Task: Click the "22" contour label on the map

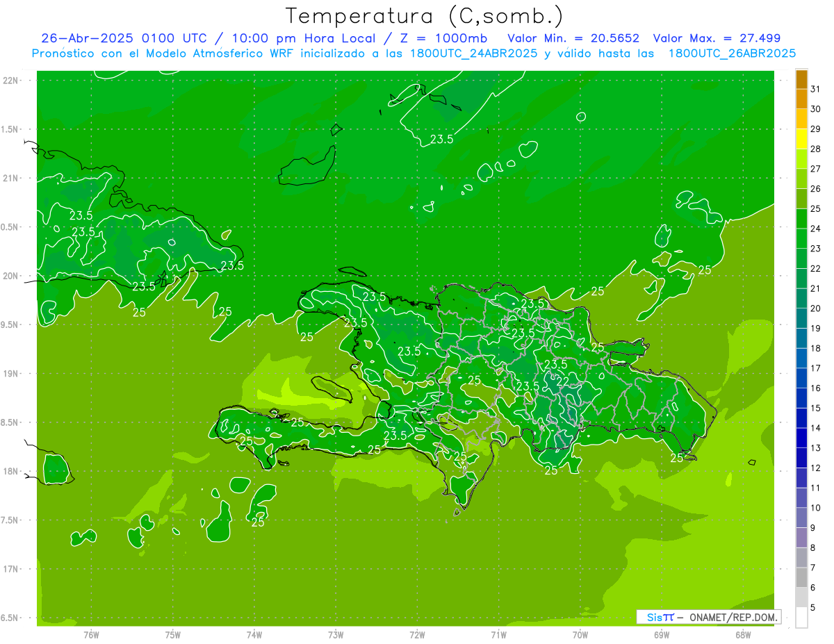Action: click(563, 381)
